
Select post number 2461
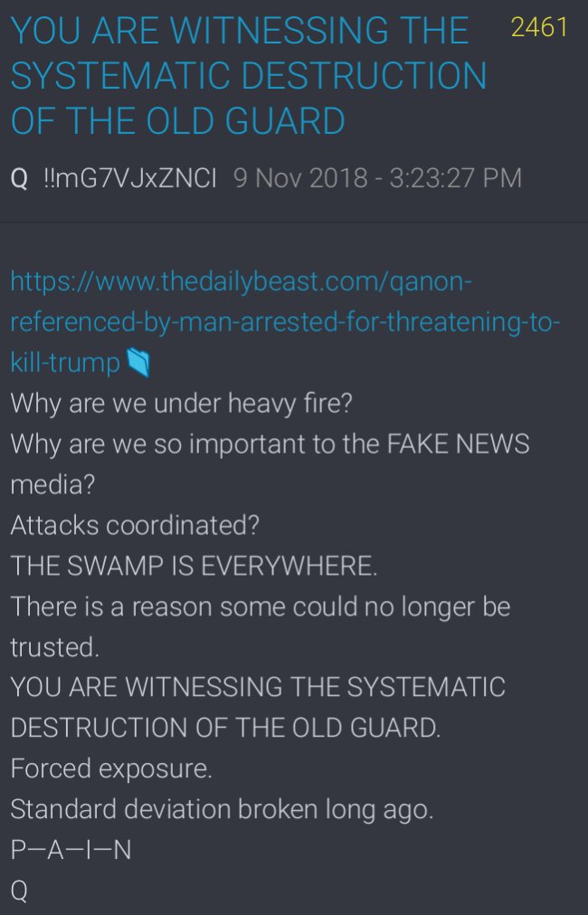(538, 27)
